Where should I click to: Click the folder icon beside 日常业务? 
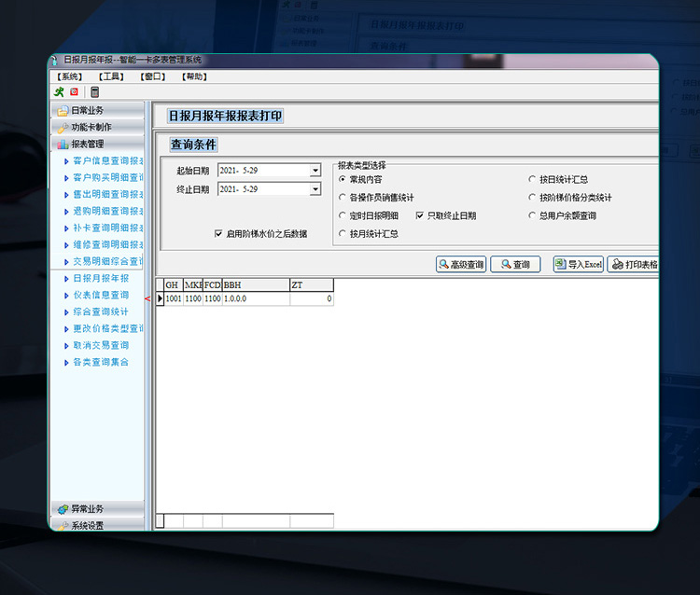[63, 111]
